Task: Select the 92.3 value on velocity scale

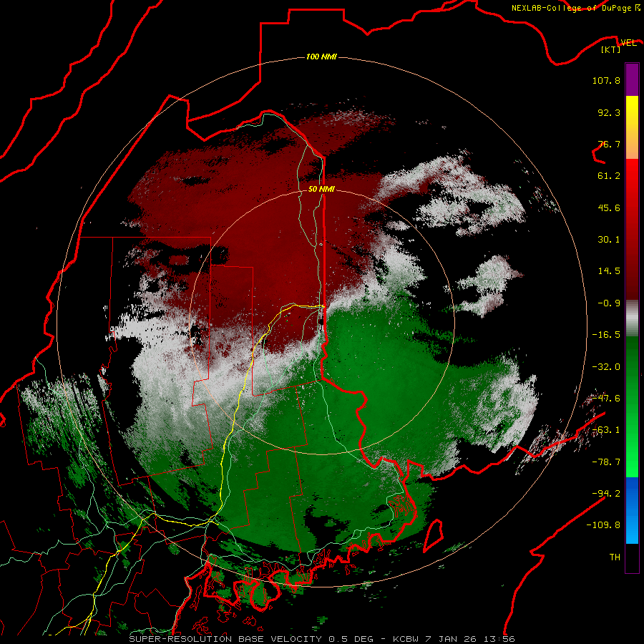Action: coord(609,112)
